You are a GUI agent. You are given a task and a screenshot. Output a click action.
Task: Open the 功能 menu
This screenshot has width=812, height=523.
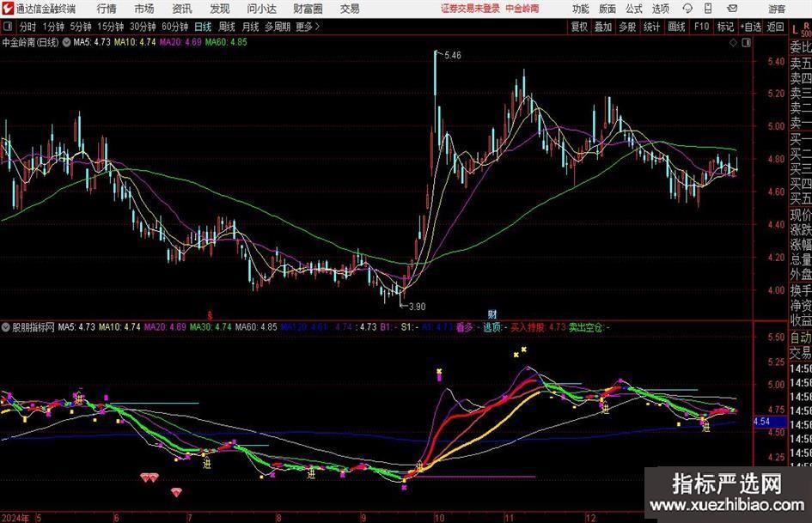[x=581, y=9]
